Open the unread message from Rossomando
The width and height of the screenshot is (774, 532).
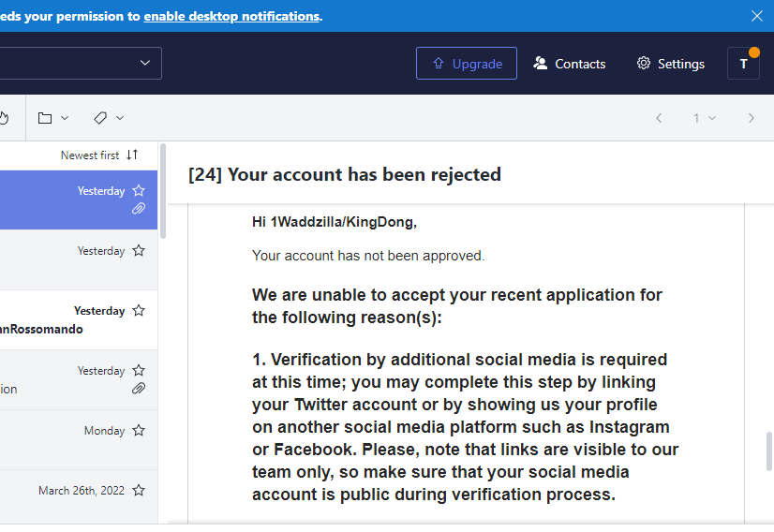pyautogui.click(x=79, y=319)
